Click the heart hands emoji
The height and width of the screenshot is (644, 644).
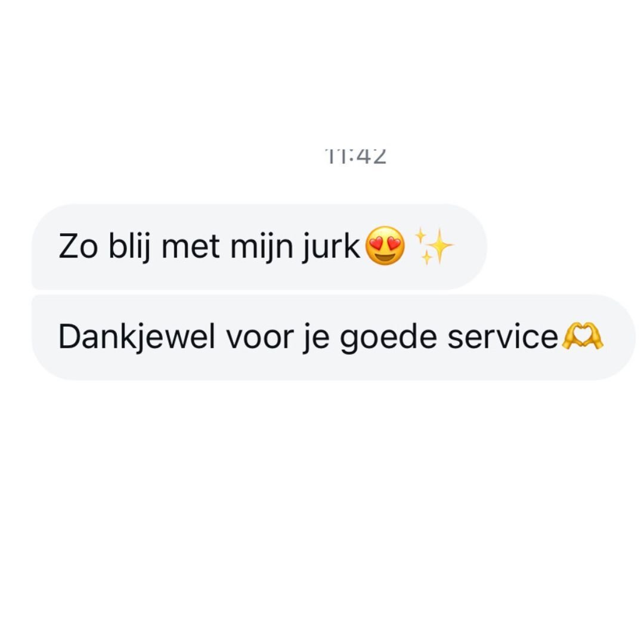pos(582,336)
